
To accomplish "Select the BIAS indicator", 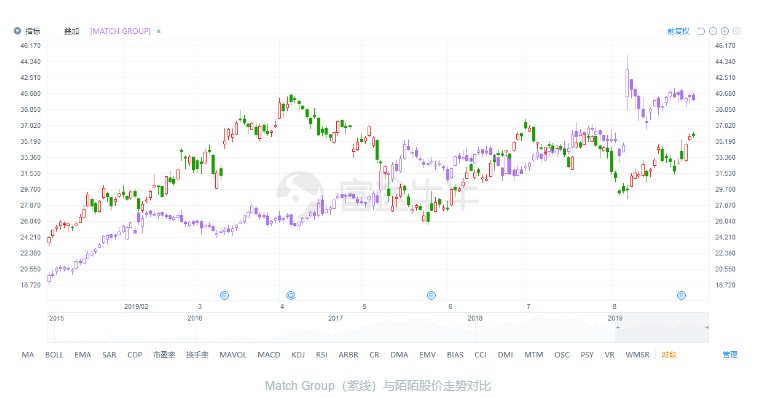I will [455, 354].
